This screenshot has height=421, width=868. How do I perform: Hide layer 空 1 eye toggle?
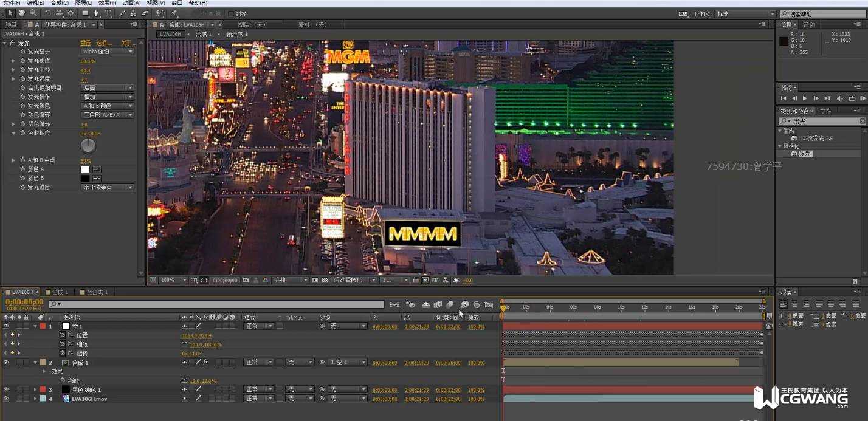click(6, 326)
